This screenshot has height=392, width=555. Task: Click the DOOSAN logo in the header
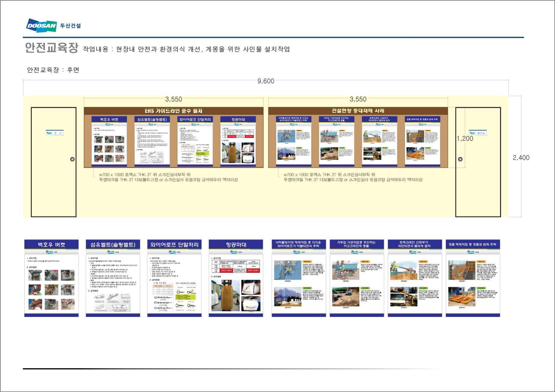[x=41, y=25]
